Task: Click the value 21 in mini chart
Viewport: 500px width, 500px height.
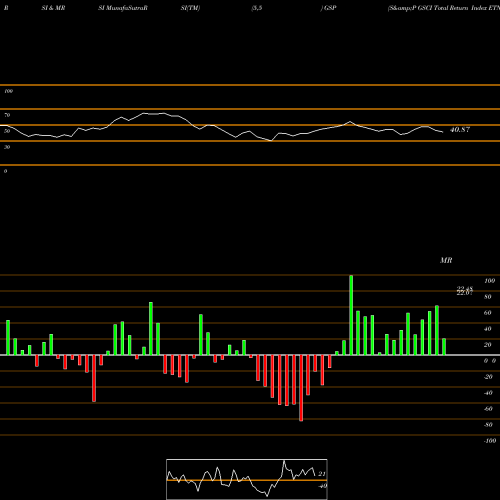Action: tap(322, 474)
